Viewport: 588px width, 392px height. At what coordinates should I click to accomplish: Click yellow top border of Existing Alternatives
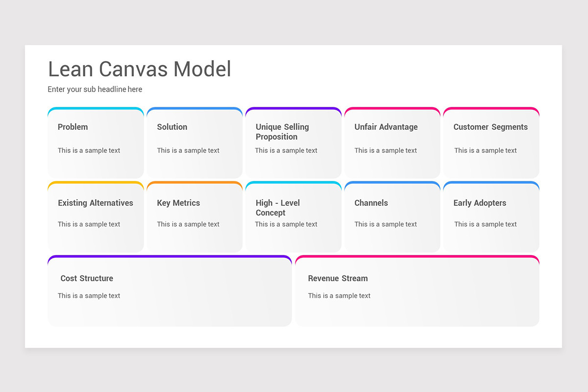pos(96,183)
